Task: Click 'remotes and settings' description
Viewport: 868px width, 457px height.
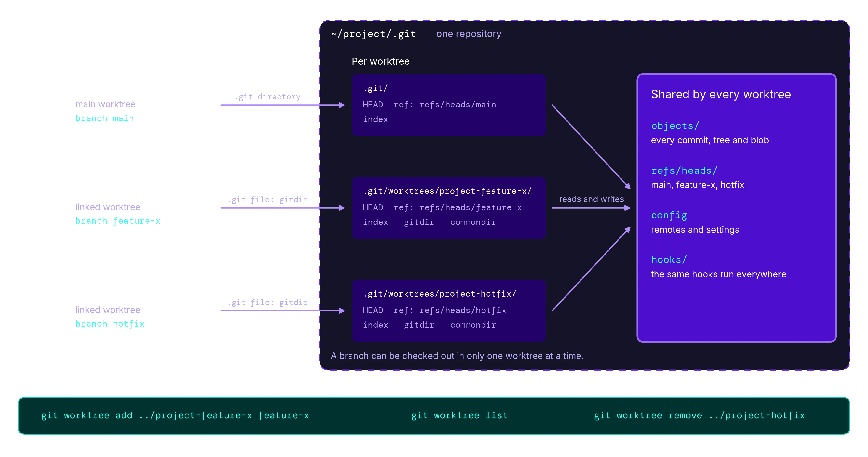Action: click(x=695, y=230)
